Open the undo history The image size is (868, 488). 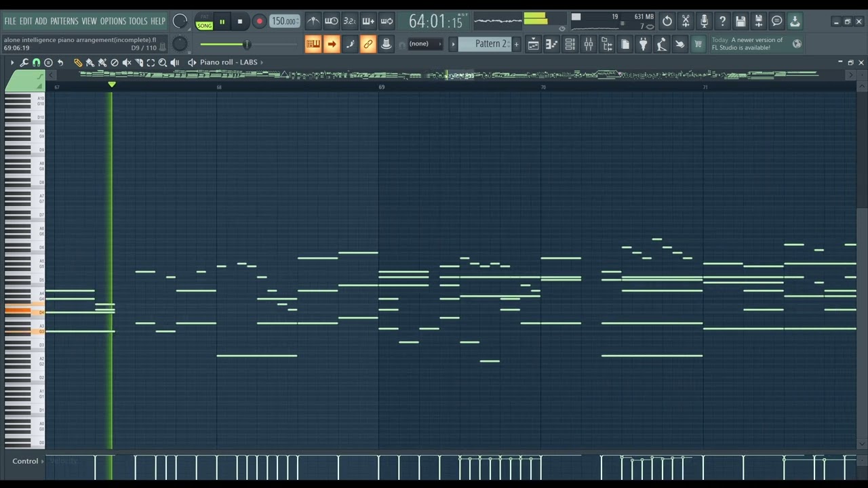pos(667,22)
